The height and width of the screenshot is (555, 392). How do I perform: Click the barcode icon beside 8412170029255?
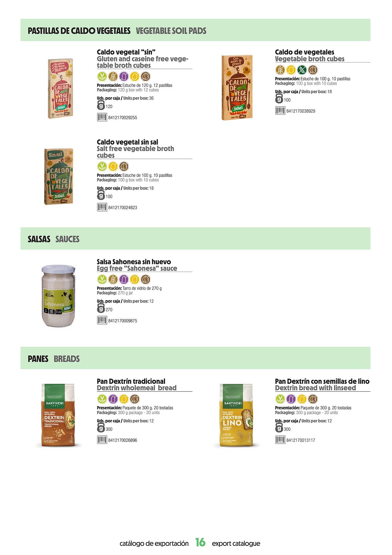[102, 117]
